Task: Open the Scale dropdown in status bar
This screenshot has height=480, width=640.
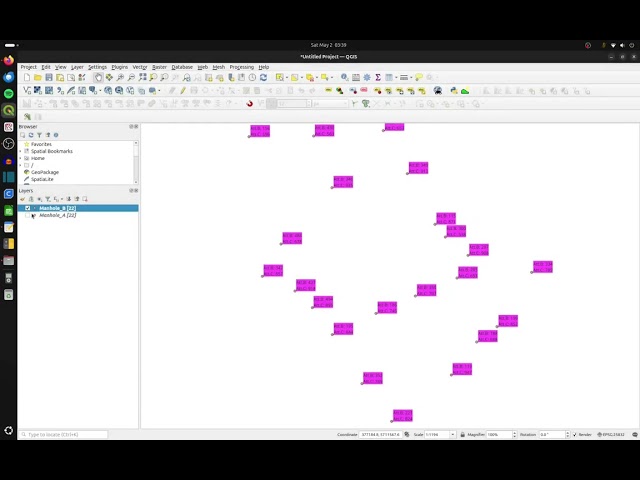Action: tap(453, 435)
